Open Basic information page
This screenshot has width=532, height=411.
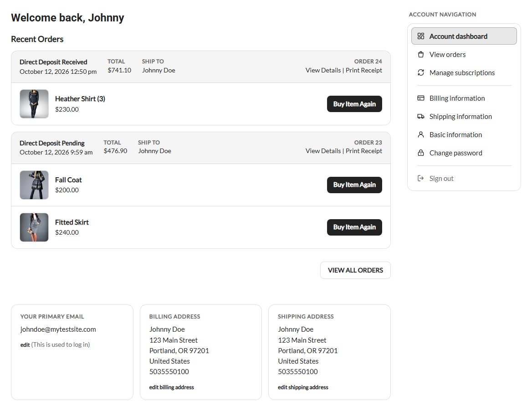tap(464, 135)
